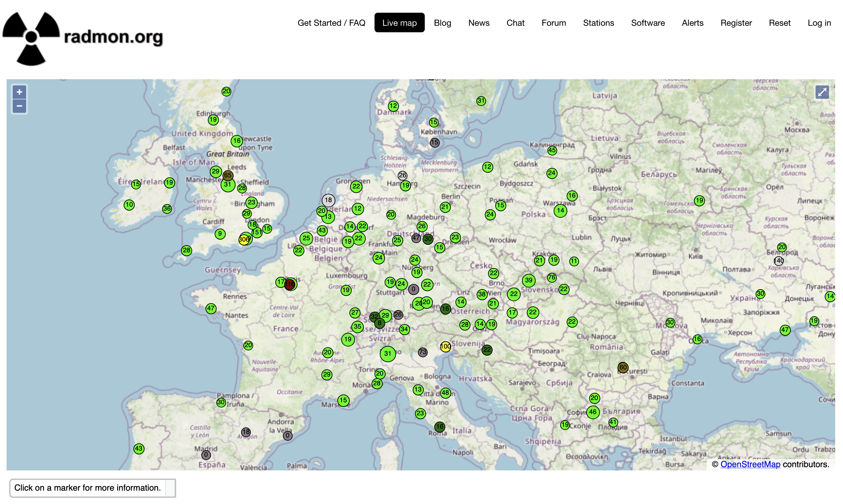The width and height of the screenshot is (843, 504).
Task: Click the map zoom in plus button
Action: click(19, 92)
